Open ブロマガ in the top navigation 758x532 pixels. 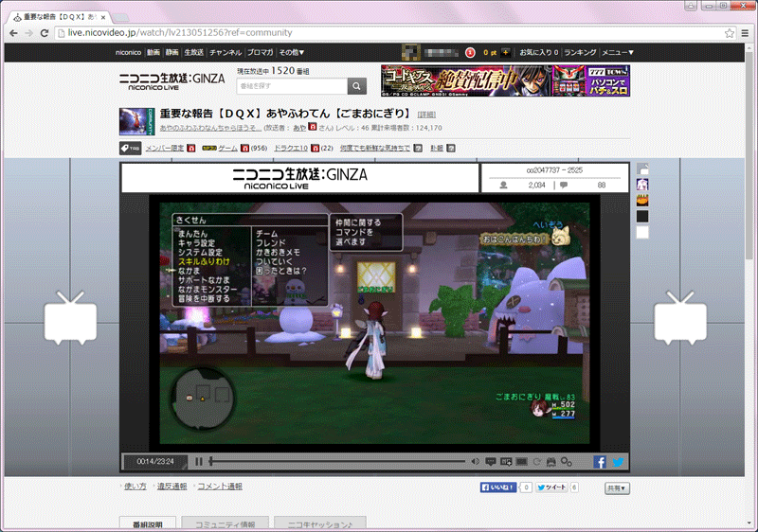pos(260,52)
